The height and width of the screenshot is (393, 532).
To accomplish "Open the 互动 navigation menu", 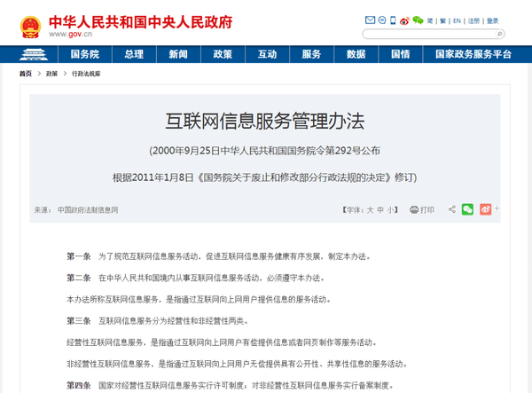I will pyautogui.click(x=268, y=54).
